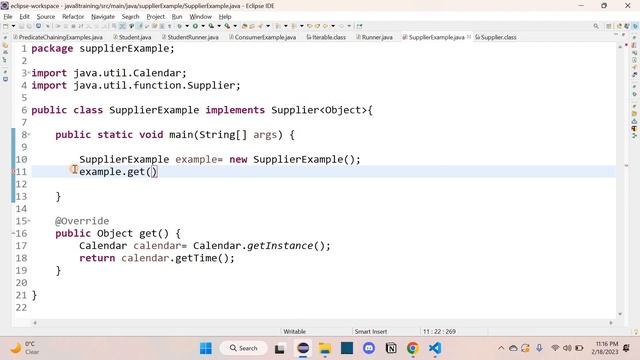Viewport: 640px width, 360px height.
Task: Collapse the imports fold at line 3
Action: (x=29, y=73)
